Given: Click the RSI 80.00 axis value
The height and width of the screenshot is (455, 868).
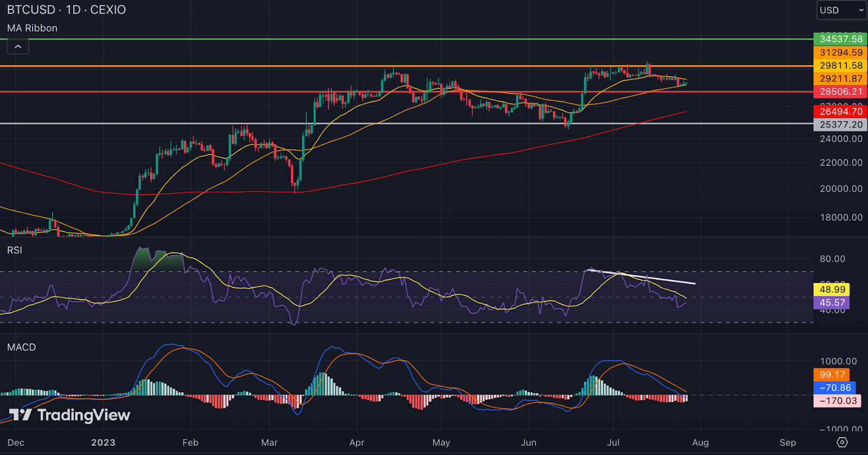Looking at the screenshot, I should 832,259.
